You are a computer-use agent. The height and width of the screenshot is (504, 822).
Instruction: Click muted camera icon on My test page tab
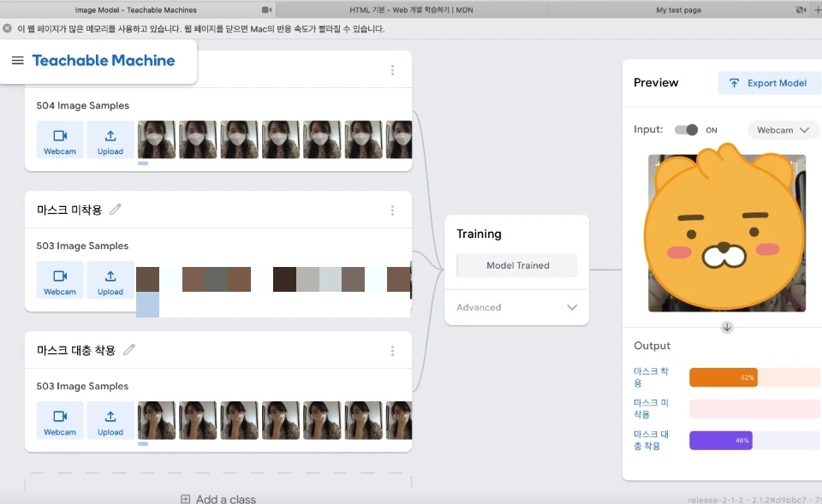click(801, 10)
